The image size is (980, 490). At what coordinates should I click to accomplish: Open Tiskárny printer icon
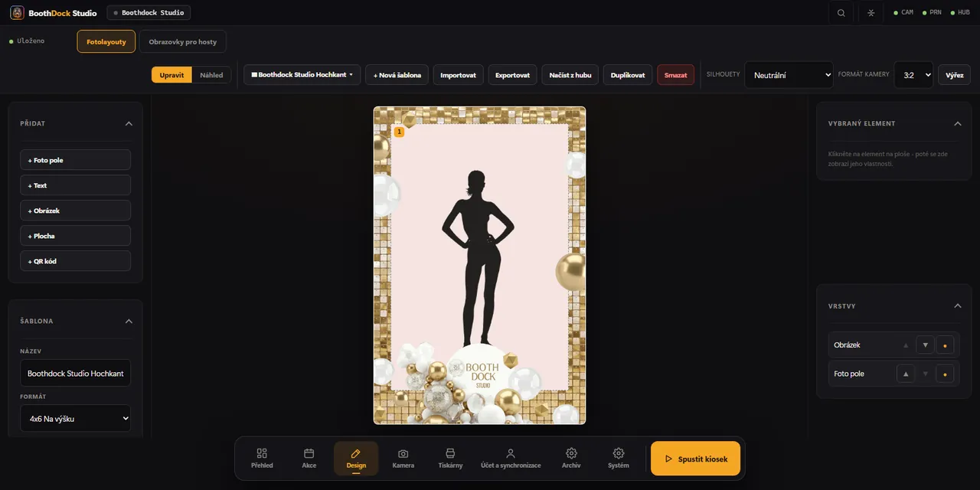pyautogui.click(x=450, y=453)
